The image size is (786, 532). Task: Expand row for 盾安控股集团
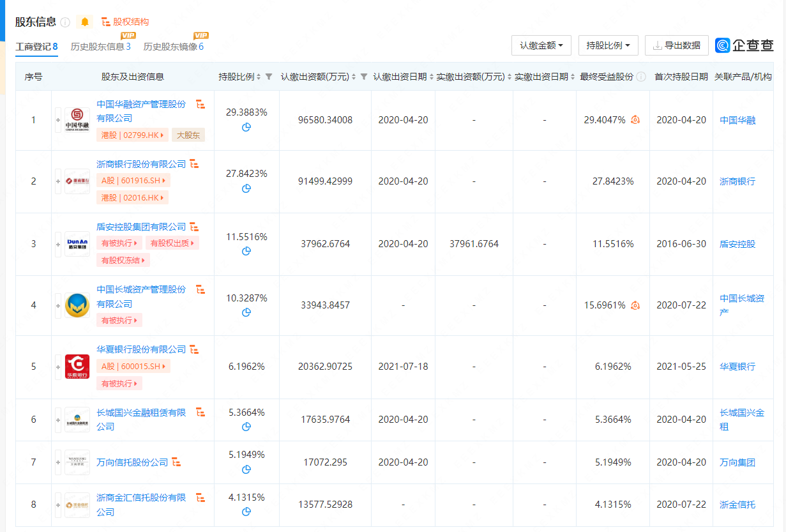[x=58, y=244]
